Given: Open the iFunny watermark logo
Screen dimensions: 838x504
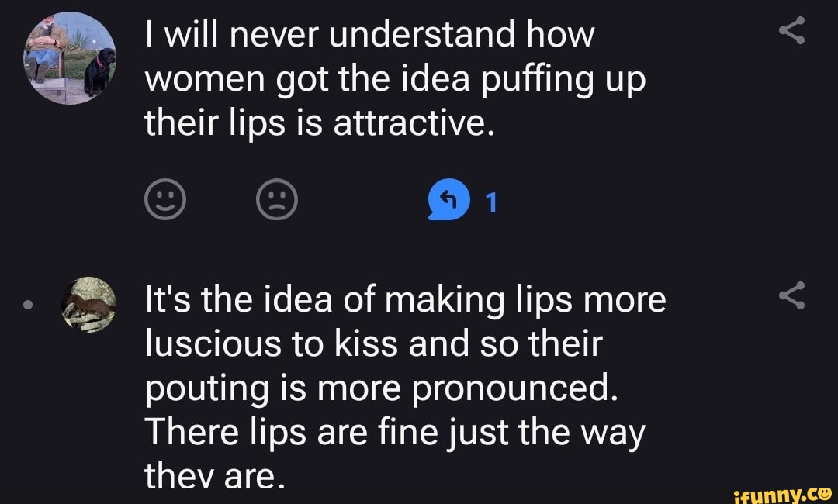Looking at the screenshot, I should [782, 496].
